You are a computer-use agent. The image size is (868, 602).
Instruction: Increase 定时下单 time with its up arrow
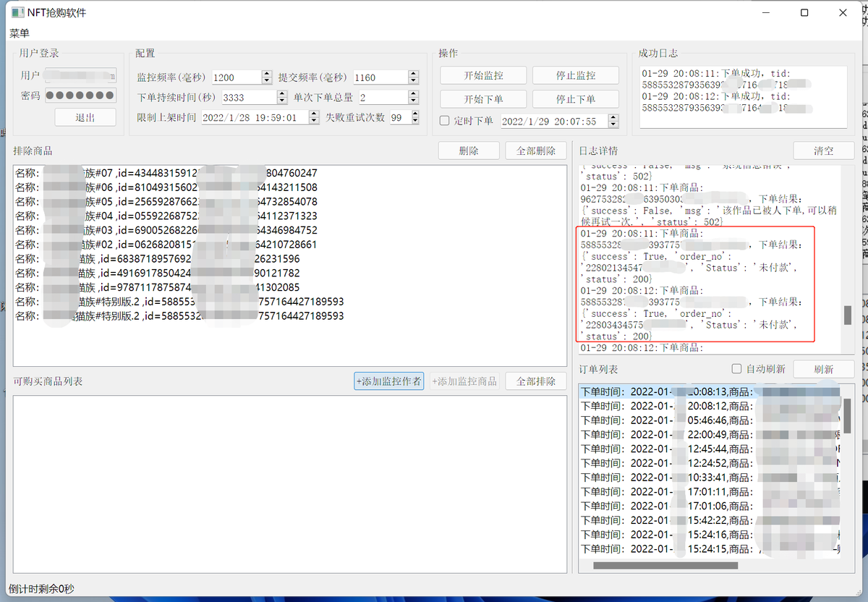tap(613, 118)
